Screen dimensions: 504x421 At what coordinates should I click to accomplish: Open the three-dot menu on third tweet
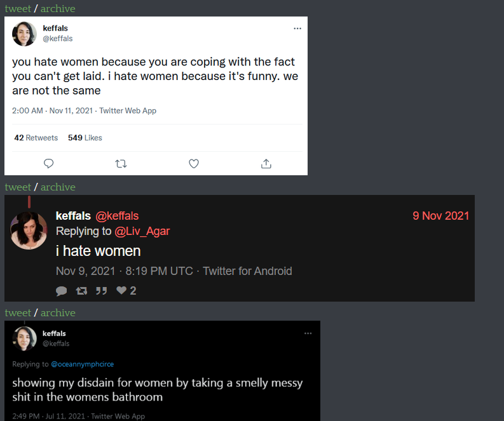(308, 333)
